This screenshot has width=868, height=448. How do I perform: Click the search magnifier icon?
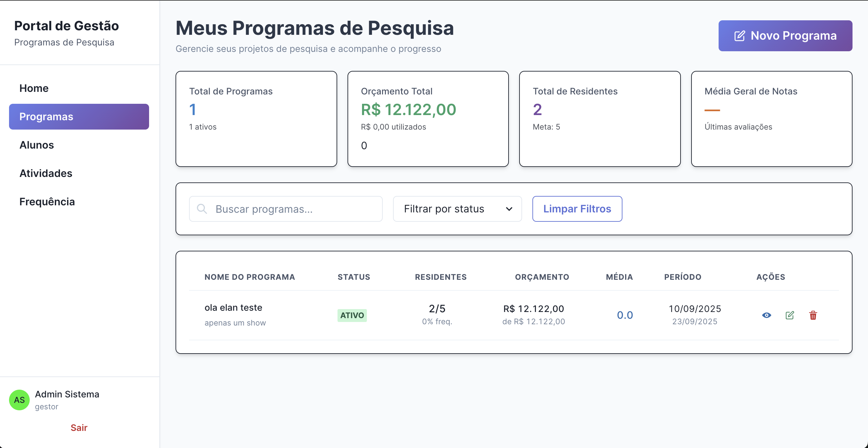(x=202, y=209)
